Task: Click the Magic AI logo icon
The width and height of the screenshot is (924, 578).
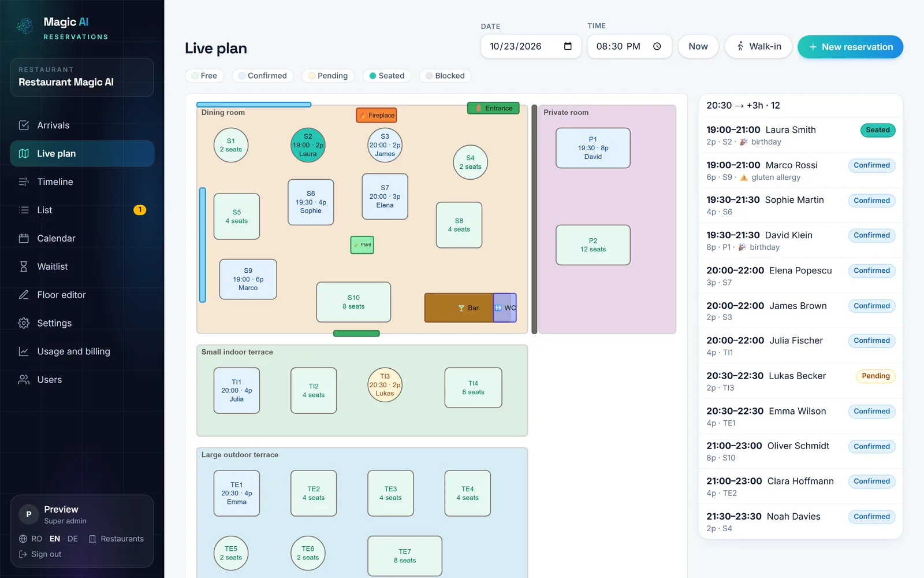Action: pos(25,26)
